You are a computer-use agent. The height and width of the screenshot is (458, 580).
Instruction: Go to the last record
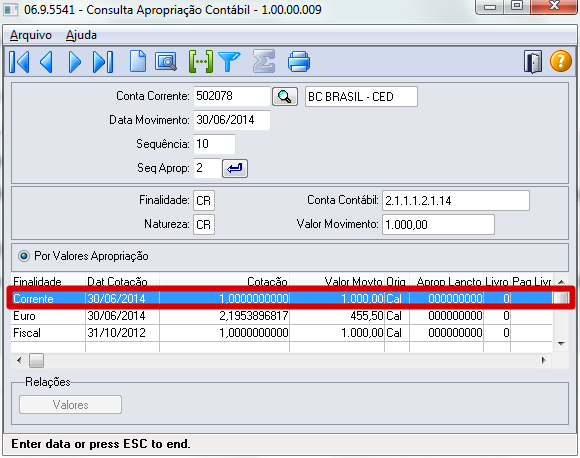[x=103, y=62]
